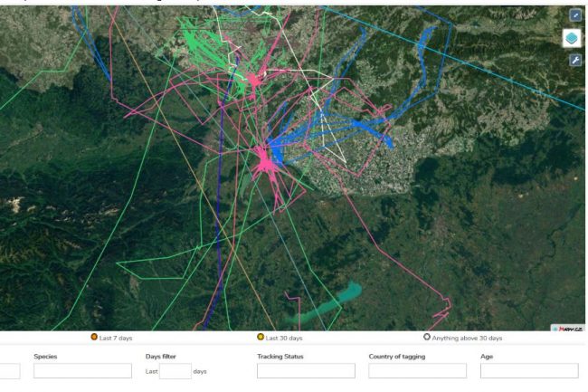
Task: Click the grey Anything above 30 days marker
Action: (427, 338)
